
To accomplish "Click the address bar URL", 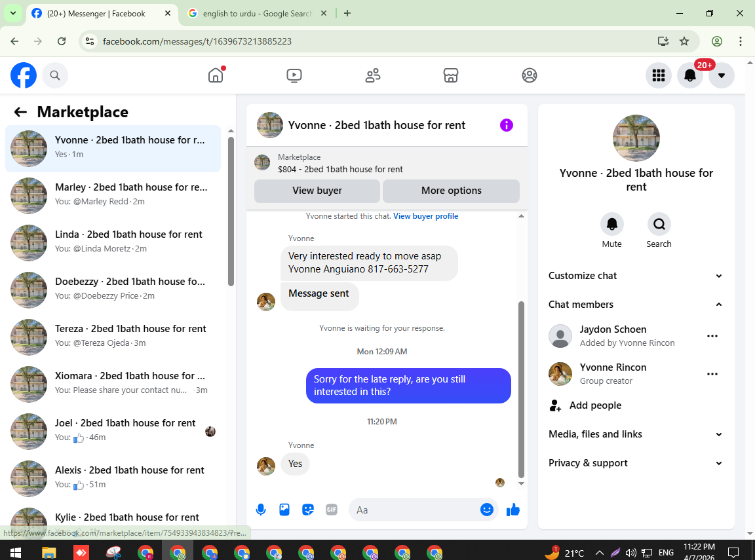I will pyautogui.click(x=197, y=41).
